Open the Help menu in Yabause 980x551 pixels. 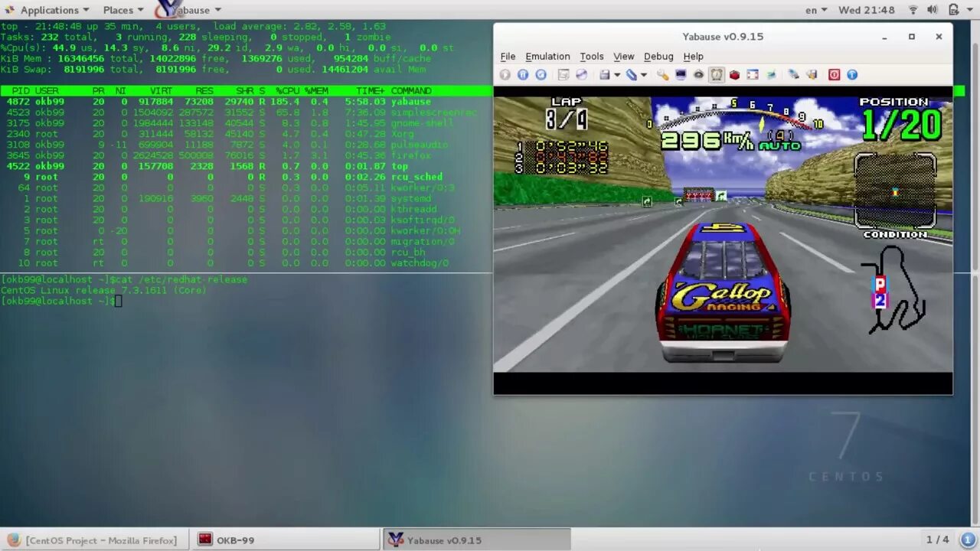(693, 56)
